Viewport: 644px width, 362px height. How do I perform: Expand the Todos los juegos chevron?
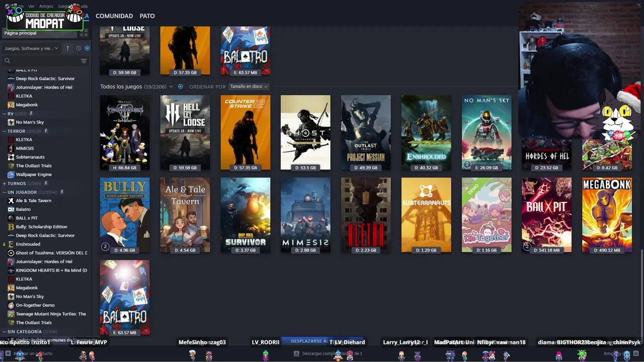(171, 86)
